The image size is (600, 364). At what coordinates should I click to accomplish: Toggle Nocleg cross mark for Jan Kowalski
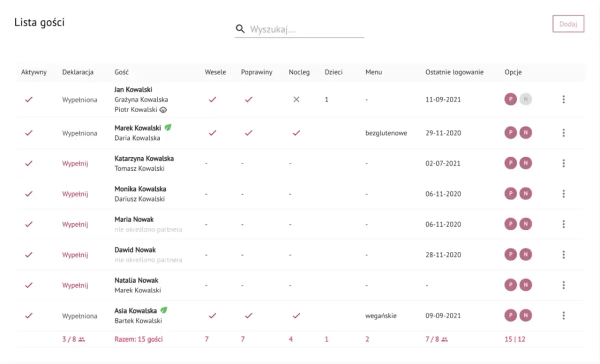296,99
